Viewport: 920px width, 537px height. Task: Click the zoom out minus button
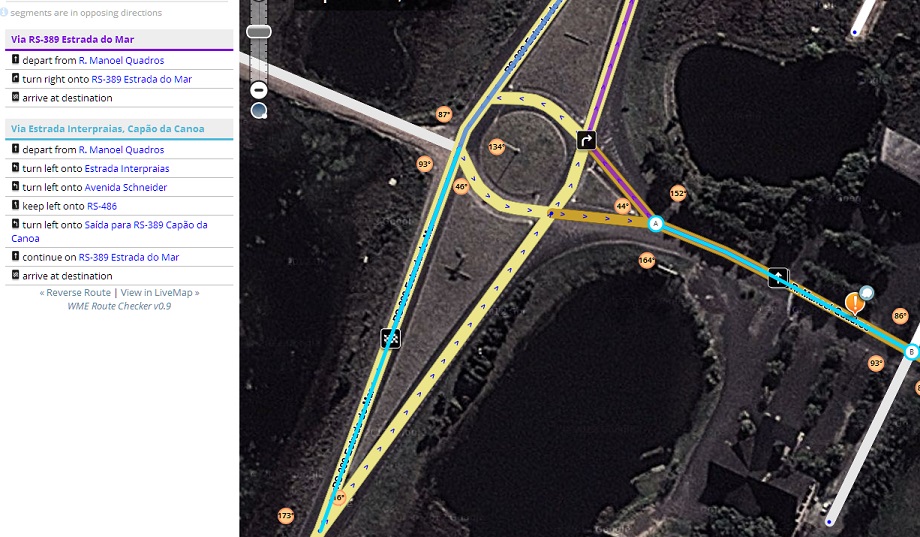[x=259, y=90]
